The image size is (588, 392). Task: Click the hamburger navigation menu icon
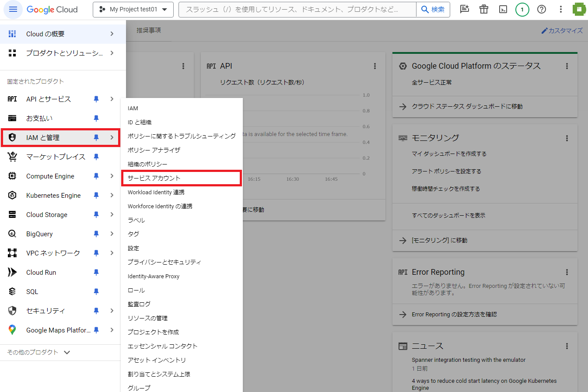click(x=13, y=10)
